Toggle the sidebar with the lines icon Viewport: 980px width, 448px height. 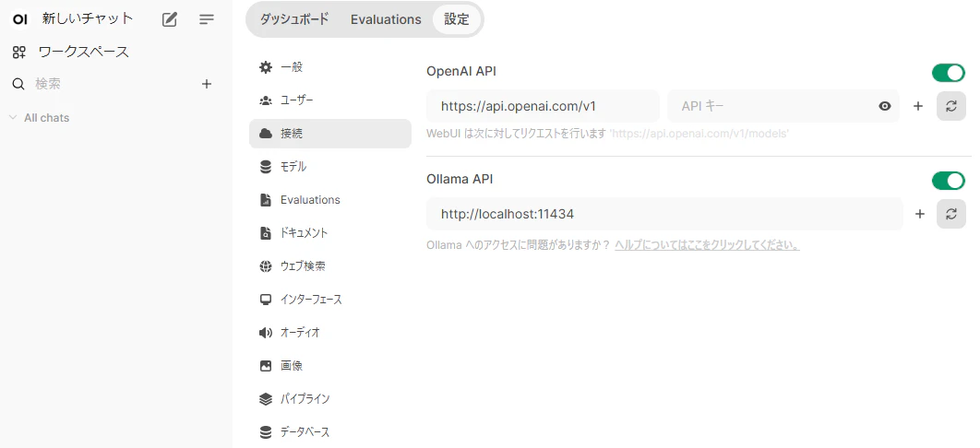(207, 19)
